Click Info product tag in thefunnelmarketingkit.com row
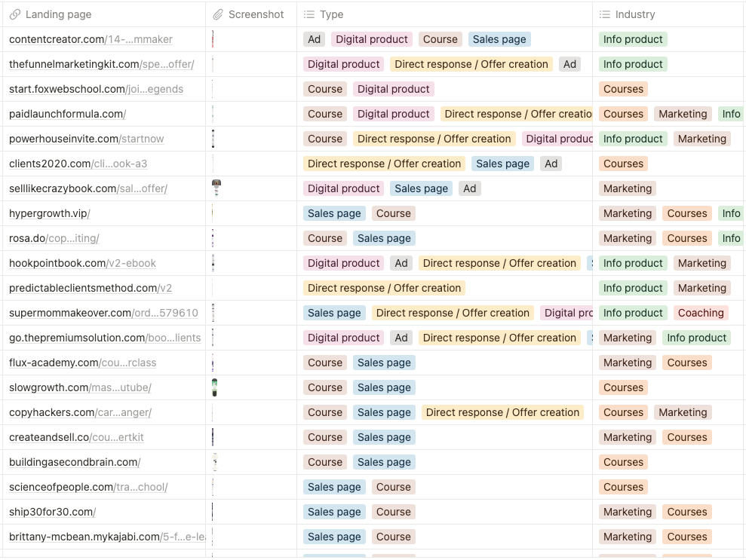This screenshot has height=560, width=746. pyautogui.click(x=633, y=64)
